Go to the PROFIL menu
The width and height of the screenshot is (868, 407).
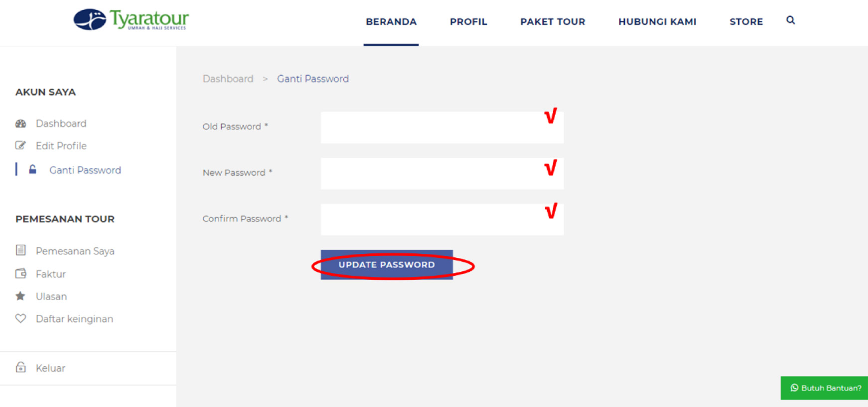468,22
